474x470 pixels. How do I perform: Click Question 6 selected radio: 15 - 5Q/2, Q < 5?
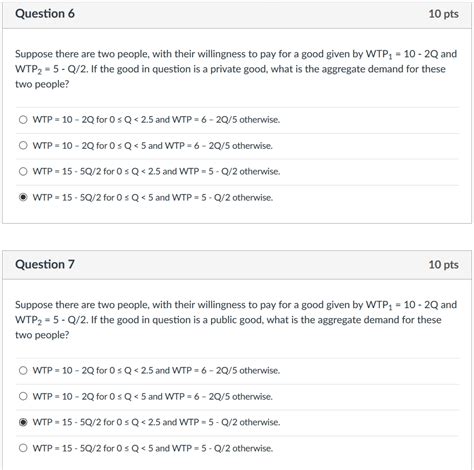click(23, 197)
